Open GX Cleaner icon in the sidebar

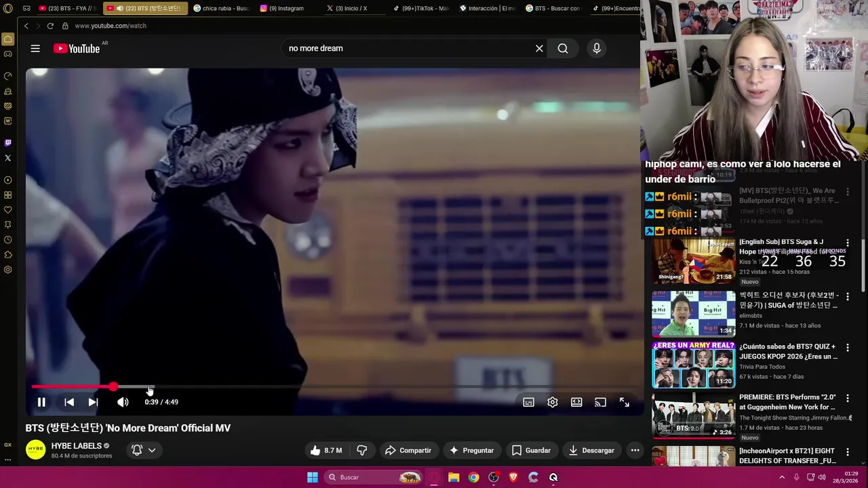[x=8, y=91]
